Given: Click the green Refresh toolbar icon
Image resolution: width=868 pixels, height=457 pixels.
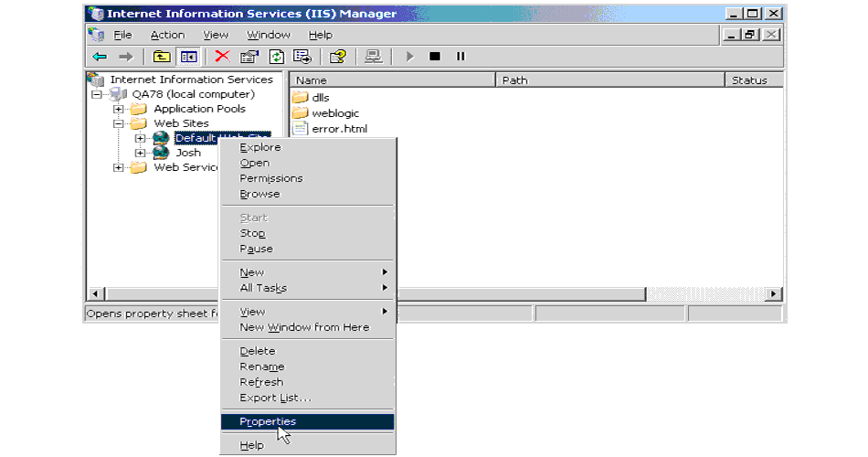Looking at the screenshot, I should (276, 57).
